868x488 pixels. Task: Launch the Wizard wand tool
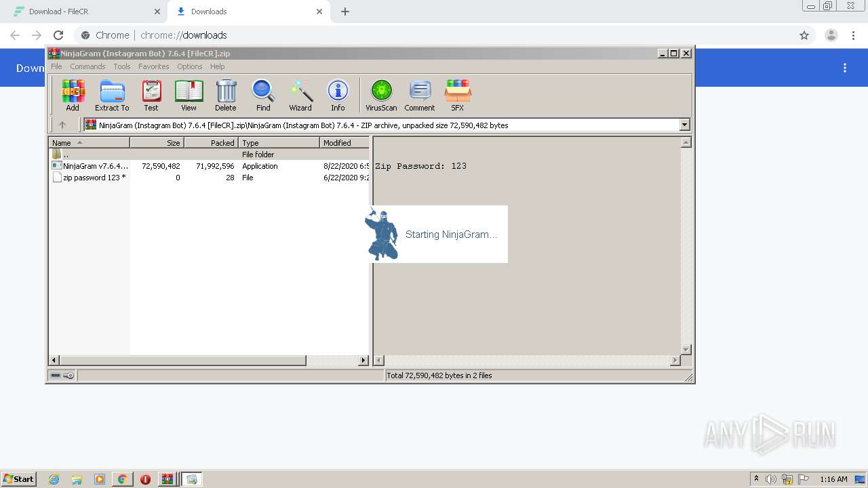coord(300,95)
